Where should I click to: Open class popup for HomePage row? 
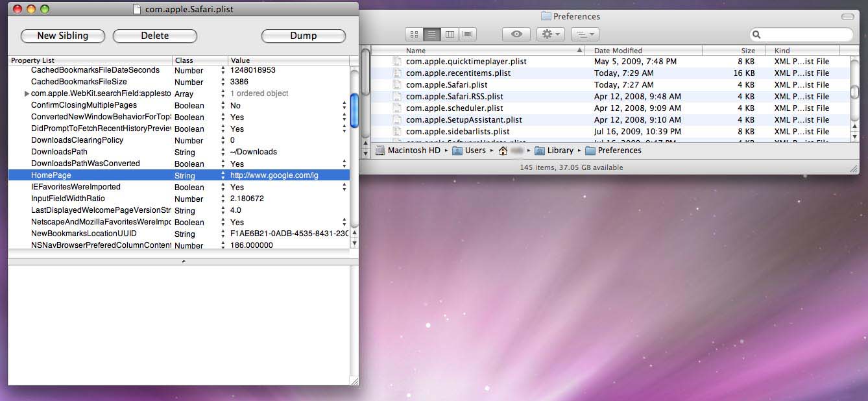click(223, 175)
